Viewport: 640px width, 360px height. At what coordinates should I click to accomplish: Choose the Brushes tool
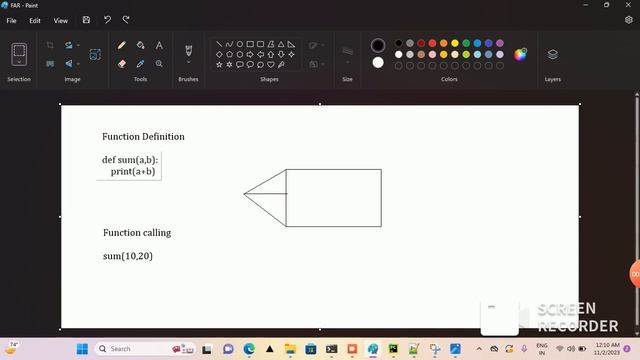click(x=189, y=50)
